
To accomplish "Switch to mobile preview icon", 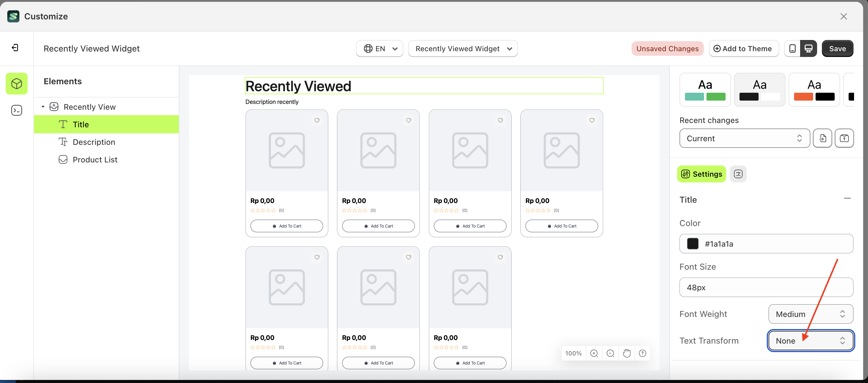I will pos(792,48).
